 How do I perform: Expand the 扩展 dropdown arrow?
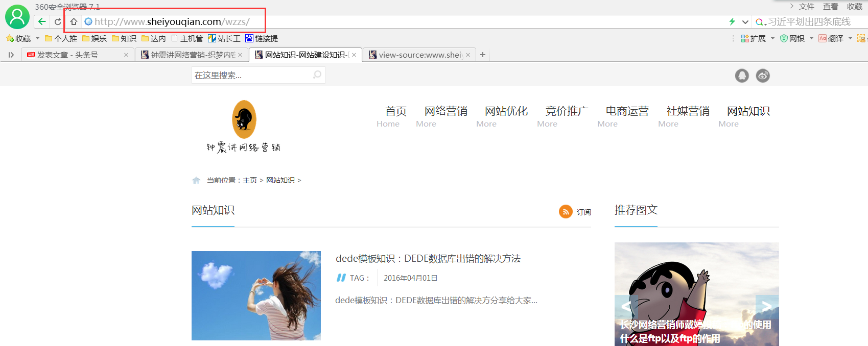772,38
